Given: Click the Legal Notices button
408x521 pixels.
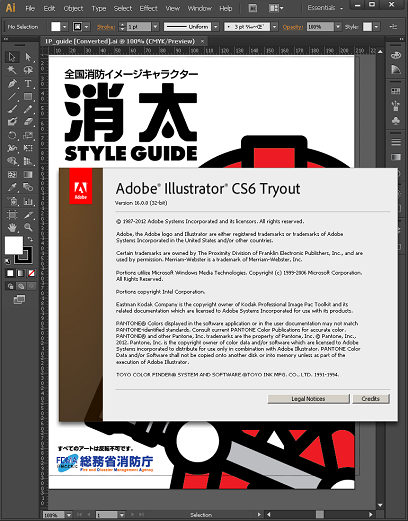Looking at the screenshot, I should click(x=308, y=399).
